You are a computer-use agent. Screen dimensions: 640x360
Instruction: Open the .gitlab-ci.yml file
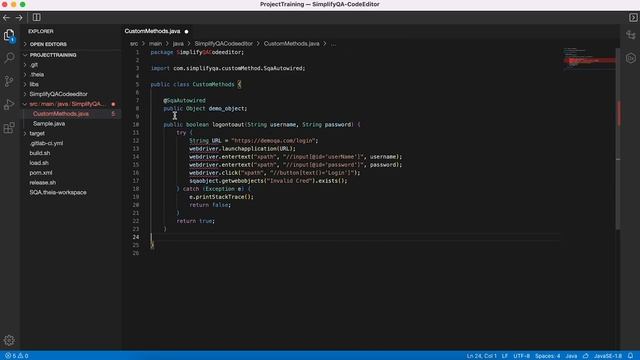tap(46, 143)
